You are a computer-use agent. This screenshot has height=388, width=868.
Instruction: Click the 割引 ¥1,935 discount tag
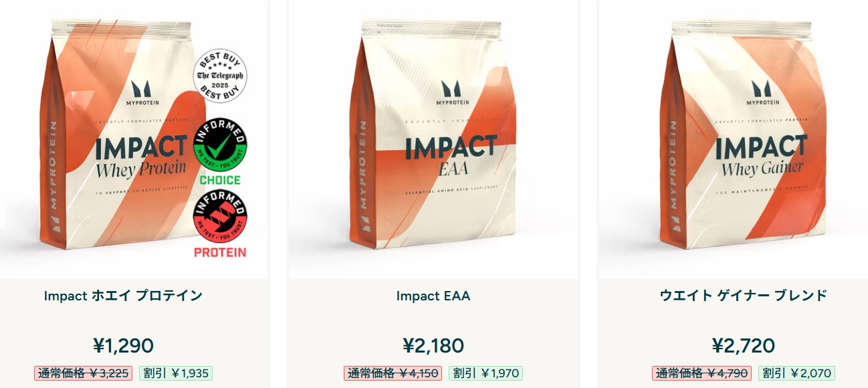(x=176, y=373)
